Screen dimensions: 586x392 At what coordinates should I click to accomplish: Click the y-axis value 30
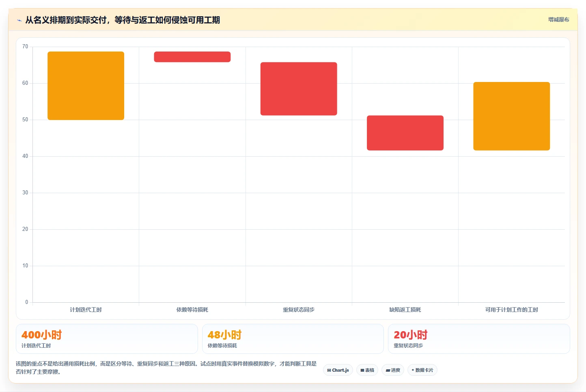(25, 193)
